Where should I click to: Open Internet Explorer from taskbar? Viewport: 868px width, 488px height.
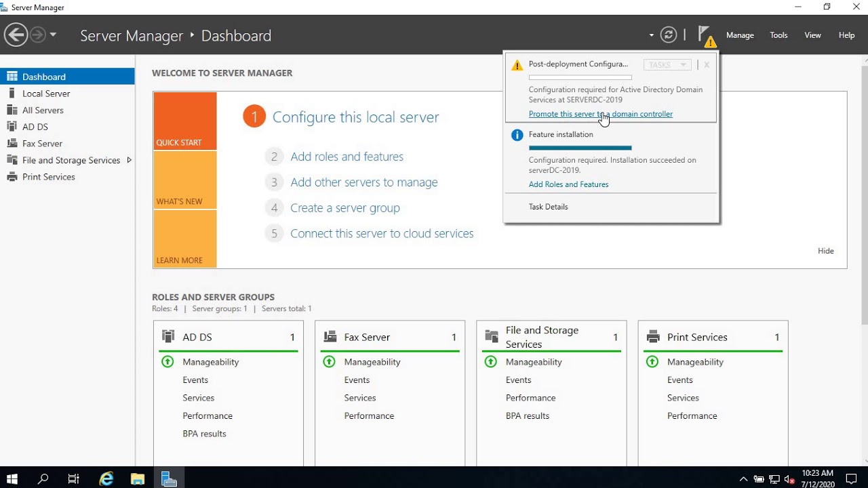click(x=106, y=479)
